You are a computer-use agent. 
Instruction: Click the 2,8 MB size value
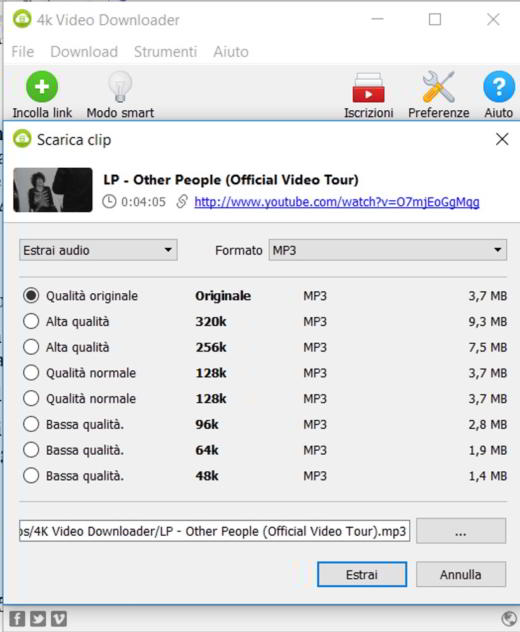point(487,424)
